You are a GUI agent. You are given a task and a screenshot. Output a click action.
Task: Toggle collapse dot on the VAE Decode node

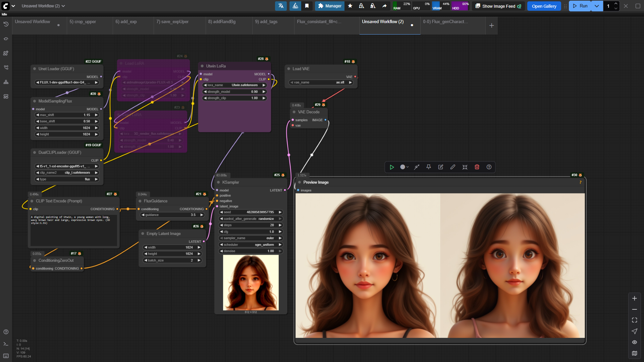pos(294,112)
